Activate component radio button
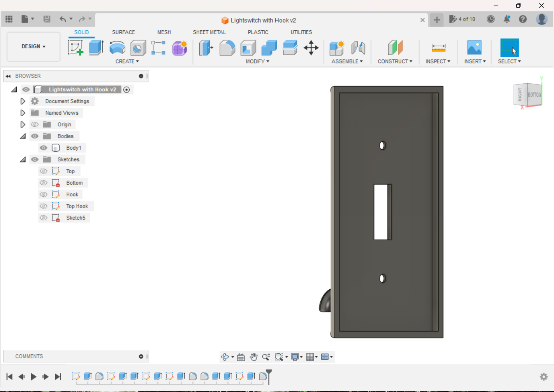The image size is (554, 392). (127, 89)
